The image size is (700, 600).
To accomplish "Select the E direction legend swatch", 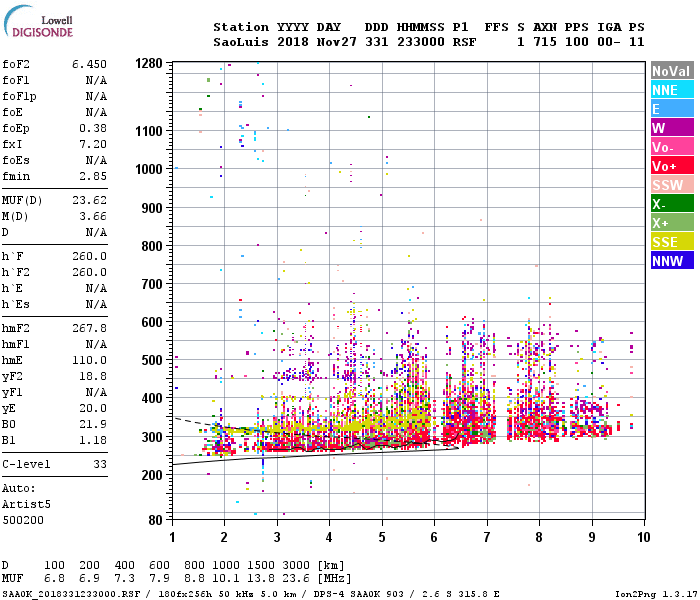I will (x=672, y=109).
